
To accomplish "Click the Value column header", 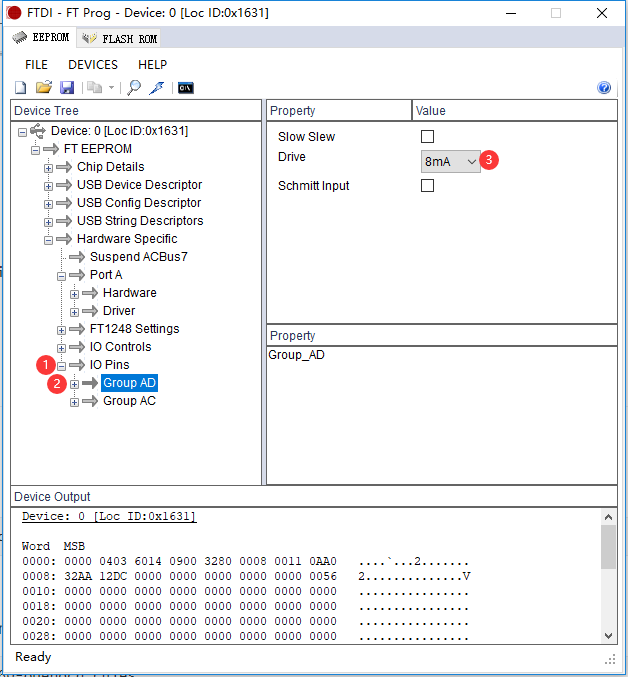I will point(514,111).
